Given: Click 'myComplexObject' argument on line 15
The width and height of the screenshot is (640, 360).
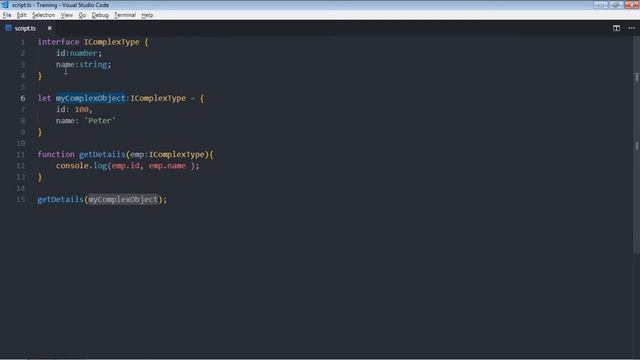Looking at the screenshot, I should coord(123,200).
